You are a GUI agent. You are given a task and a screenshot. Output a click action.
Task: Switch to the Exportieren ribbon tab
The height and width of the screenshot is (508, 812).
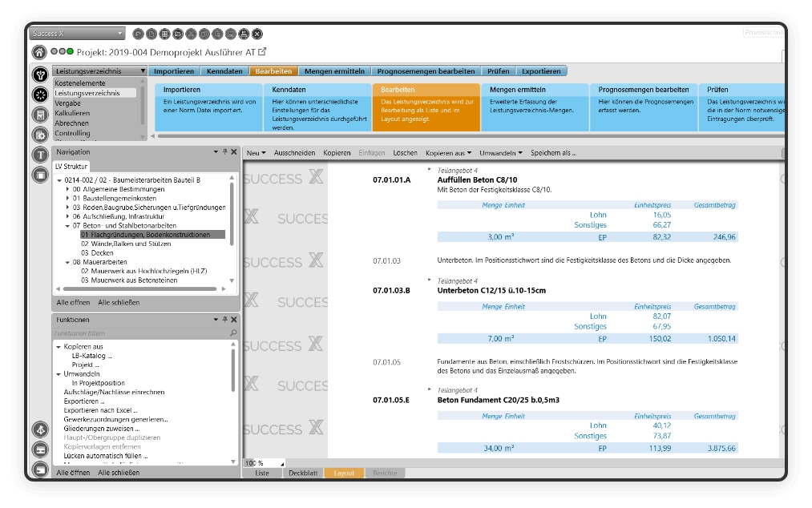pyautogui.click(x=541, y=71)
